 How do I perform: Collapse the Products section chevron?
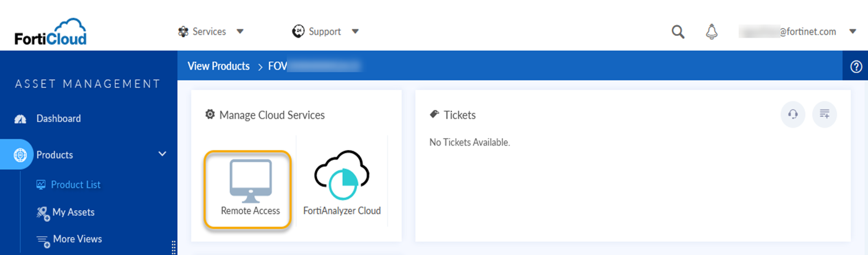click(x=162, y=154)
